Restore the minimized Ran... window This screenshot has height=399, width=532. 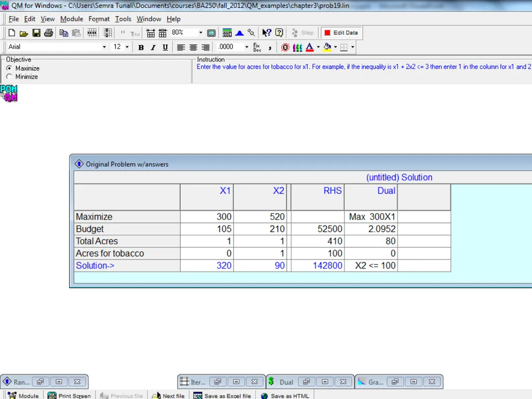pos(41,382)
